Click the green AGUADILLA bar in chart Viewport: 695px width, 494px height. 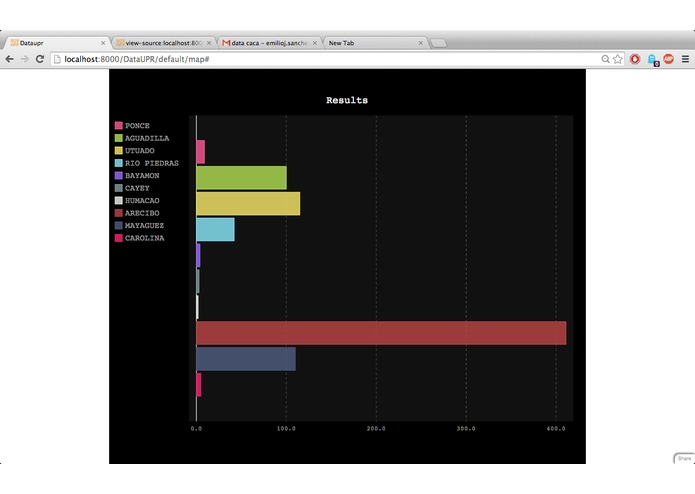pos(242,178)
